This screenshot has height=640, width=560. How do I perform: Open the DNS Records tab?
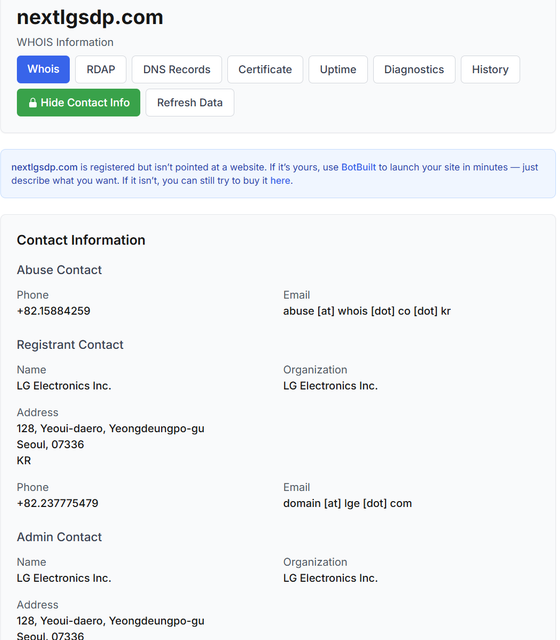177,69
